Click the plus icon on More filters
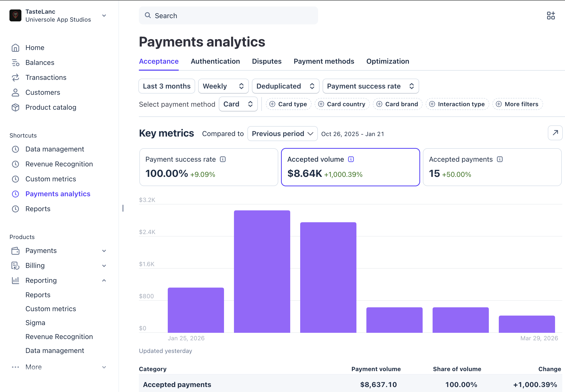 tap(499, 104)
